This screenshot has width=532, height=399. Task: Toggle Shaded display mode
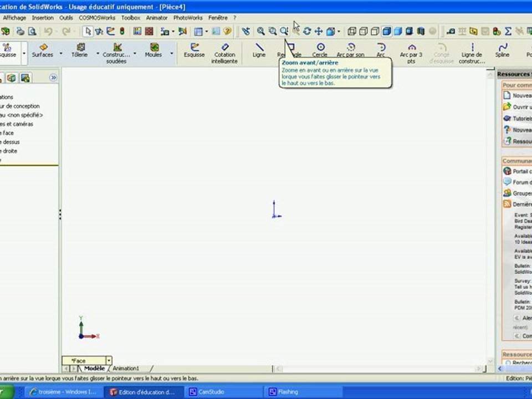[x=398, y=32]
